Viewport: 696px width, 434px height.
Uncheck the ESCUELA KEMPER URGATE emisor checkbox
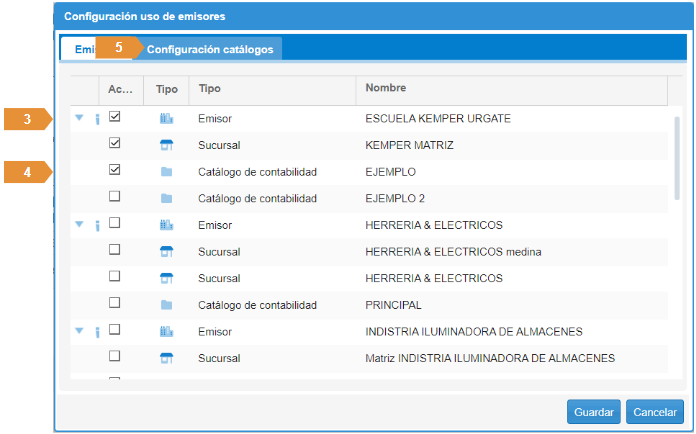(x=115, y=117)
